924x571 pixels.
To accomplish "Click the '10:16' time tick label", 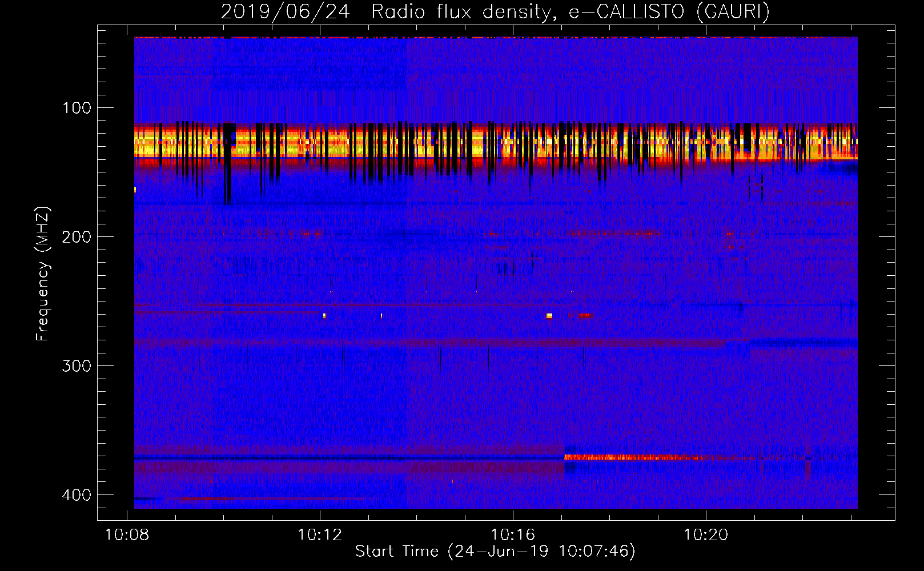I will (513, 535).
